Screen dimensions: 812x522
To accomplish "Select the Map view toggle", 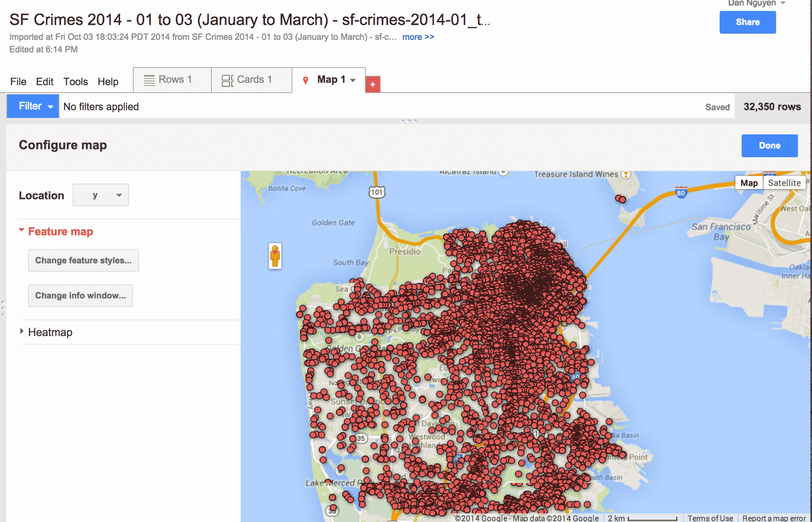I will click(x=749, y=183).
